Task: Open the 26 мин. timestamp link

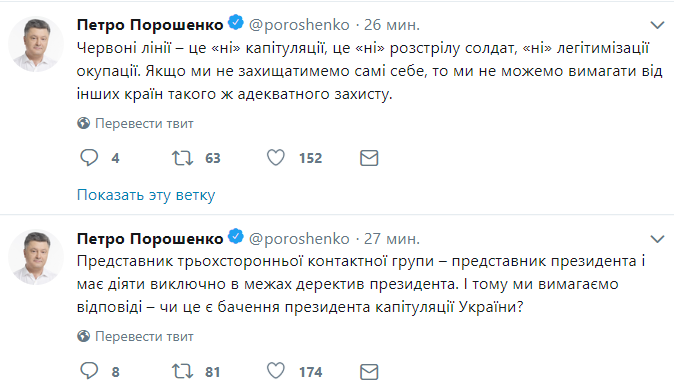Action: point(392,25)
